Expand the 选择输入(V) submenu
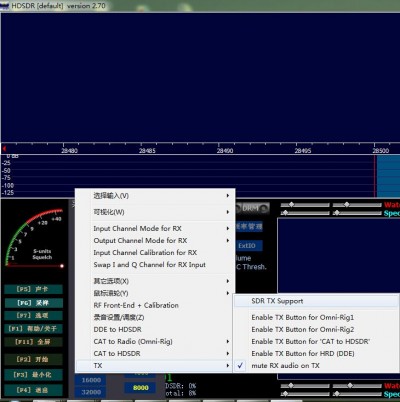This screenshot has height=402, width=400. point(155,196)
